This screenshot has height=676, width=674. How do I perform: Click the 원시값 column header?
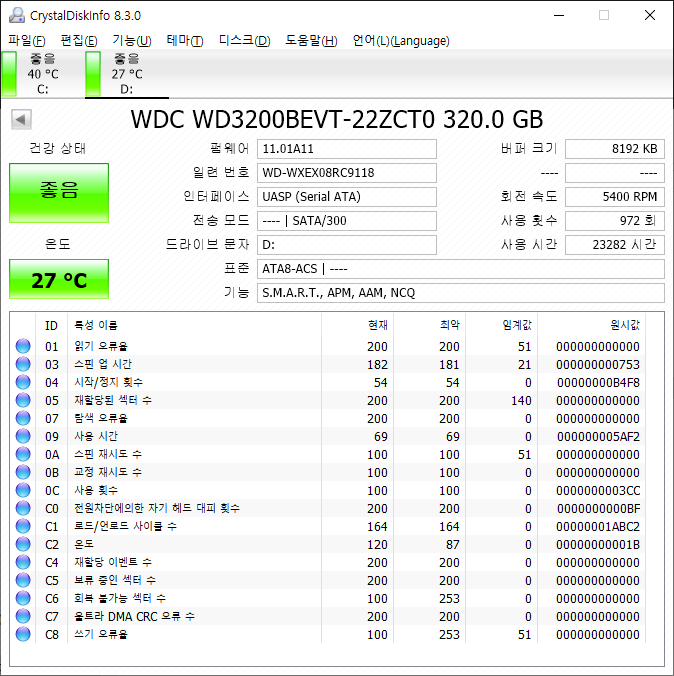[x=624, y=325]
